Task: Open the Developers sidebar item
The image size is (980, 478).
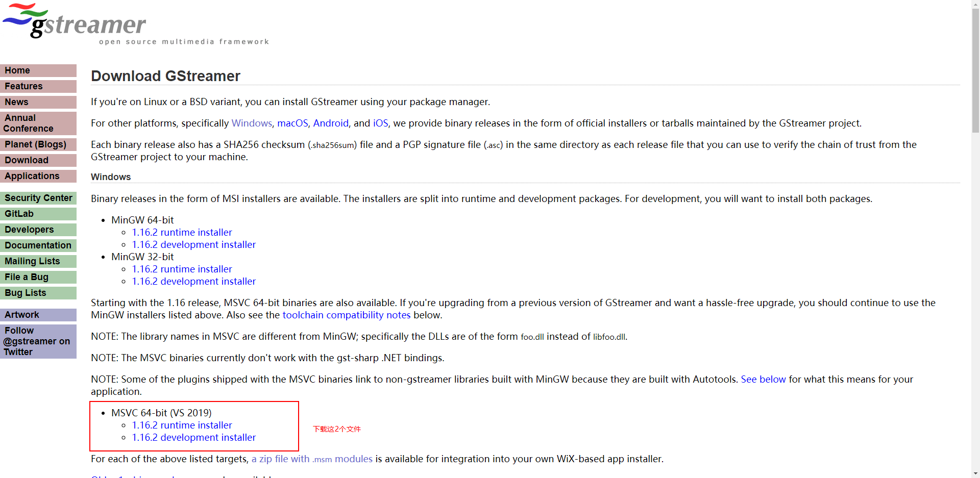Action: [38, 230]
